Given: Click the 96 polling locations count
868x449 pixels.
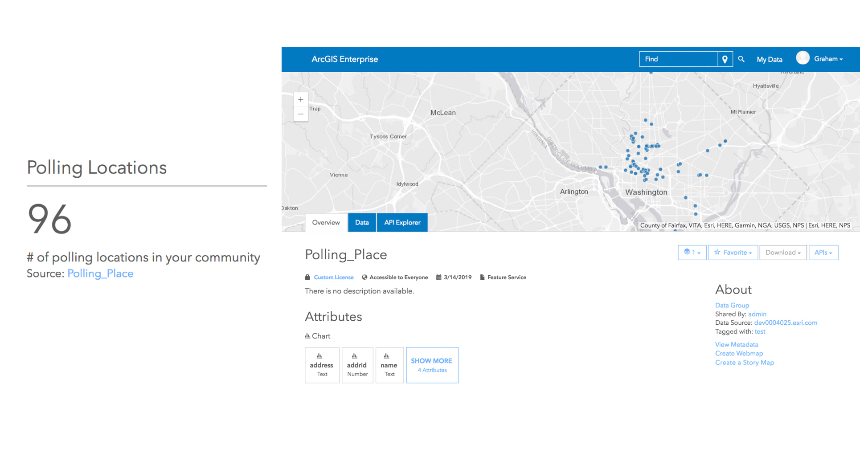Looking at the screenshot, I should coord(49,219).
